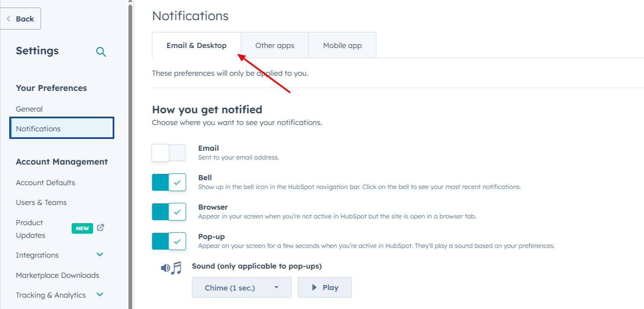Click the settings search magnifier icon
Image resolution: width=644 pixels, height=309 pixels.
click(101, 52)
